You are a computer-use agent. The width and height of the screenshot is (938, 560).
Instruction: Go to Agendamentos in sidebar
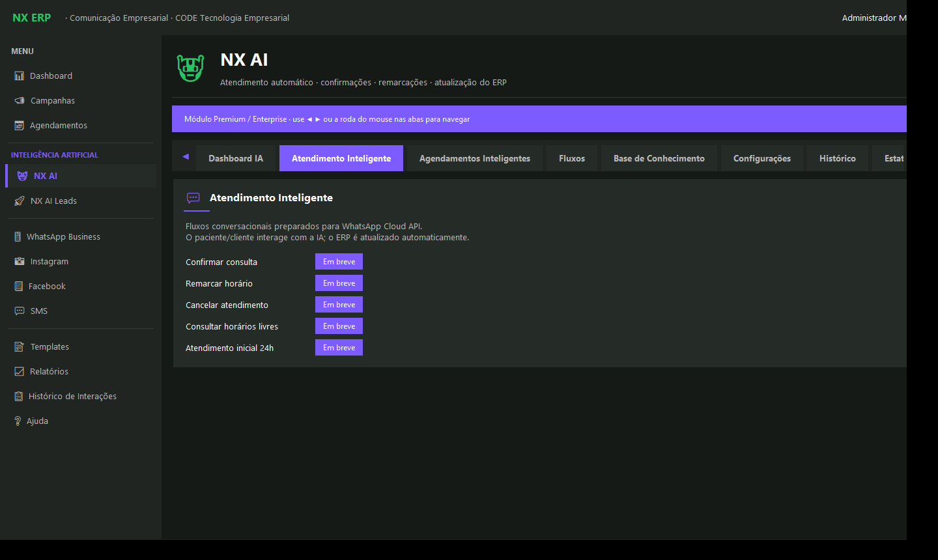tap(81, 126)
